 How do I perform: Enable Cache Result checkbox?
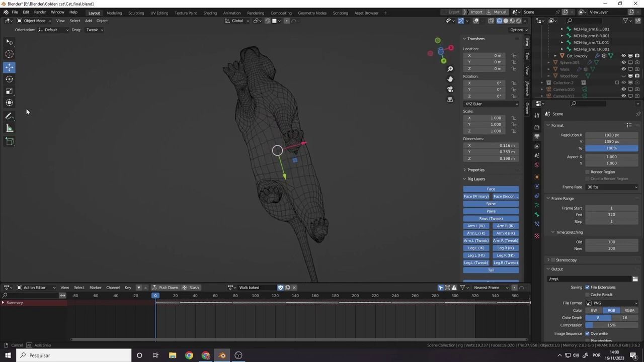pyautogui.click(x=587, y=295)
